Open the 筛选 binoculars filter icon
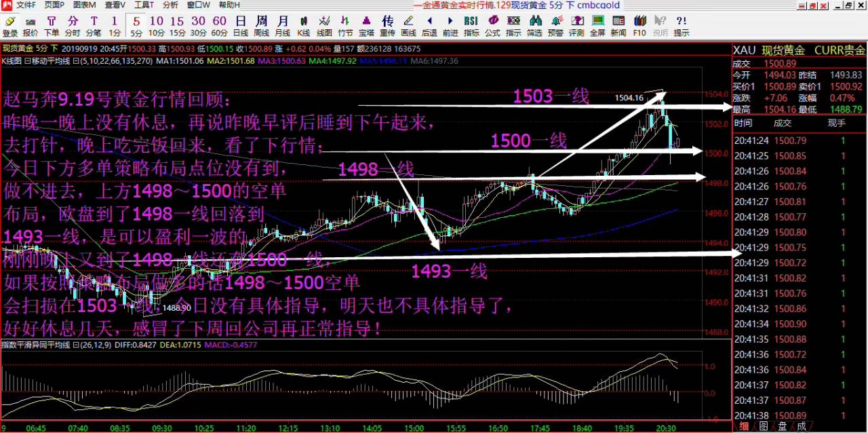 [534, 26]
